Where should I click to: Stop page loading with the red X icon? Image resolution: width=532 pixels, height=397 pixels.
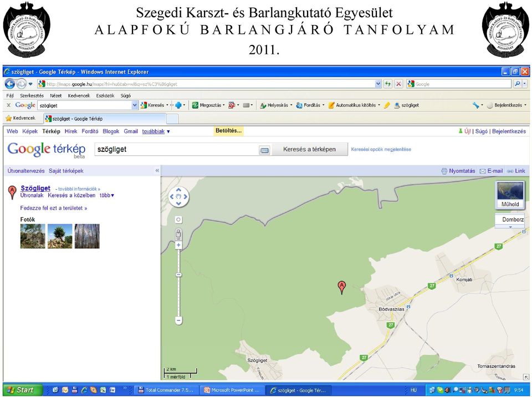(x=398, y=84)
